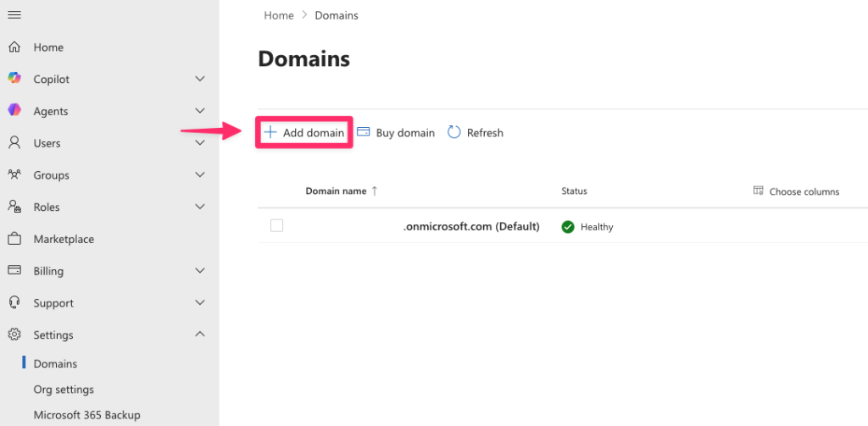Click the Buy domain button

[396, 133]
